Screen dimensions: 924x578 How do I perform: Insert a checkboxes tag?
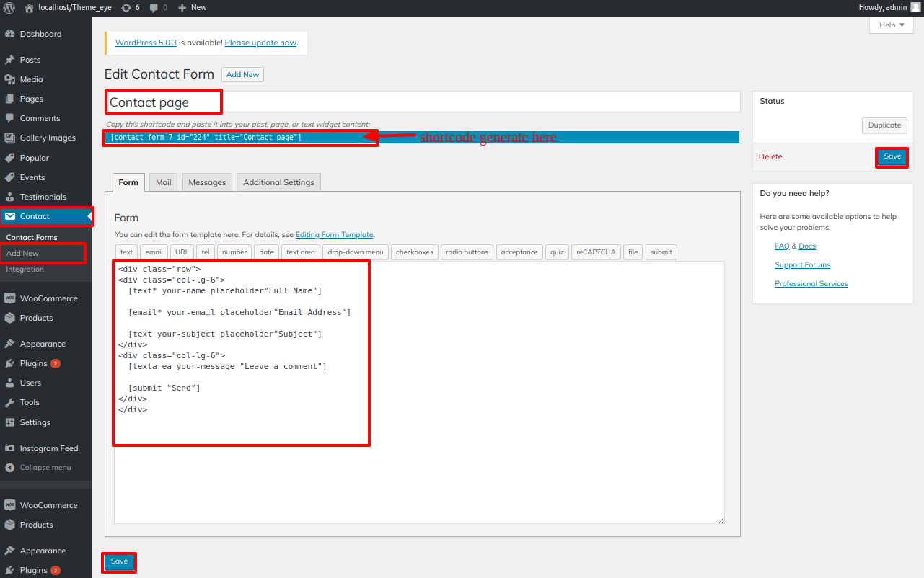[x=415, y=252]
